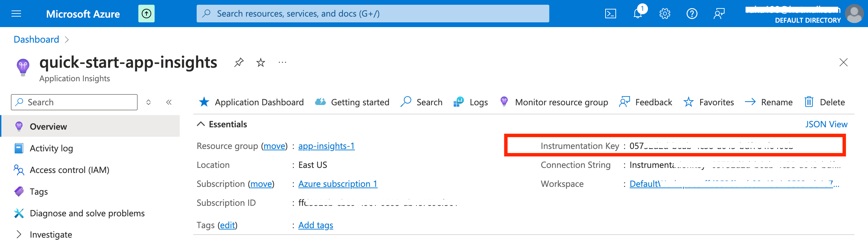
Task: Click move link next to Resource group
Action: [275, 146]
